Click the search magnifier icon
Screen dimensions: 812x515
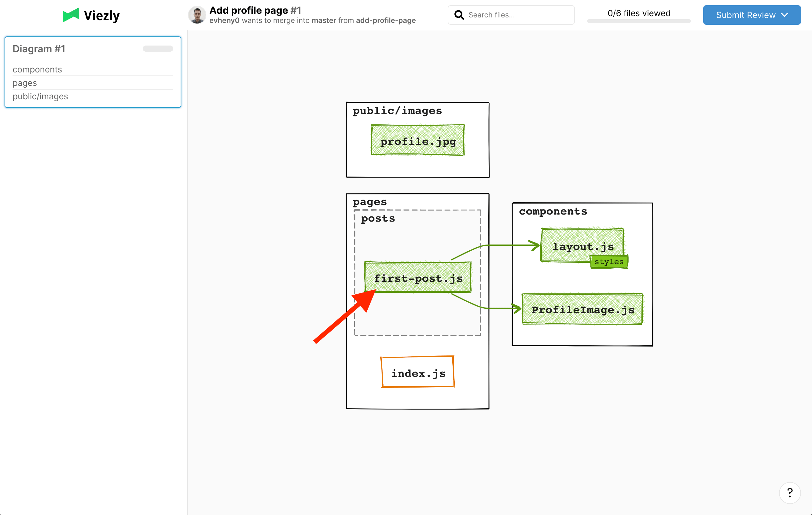459,15
